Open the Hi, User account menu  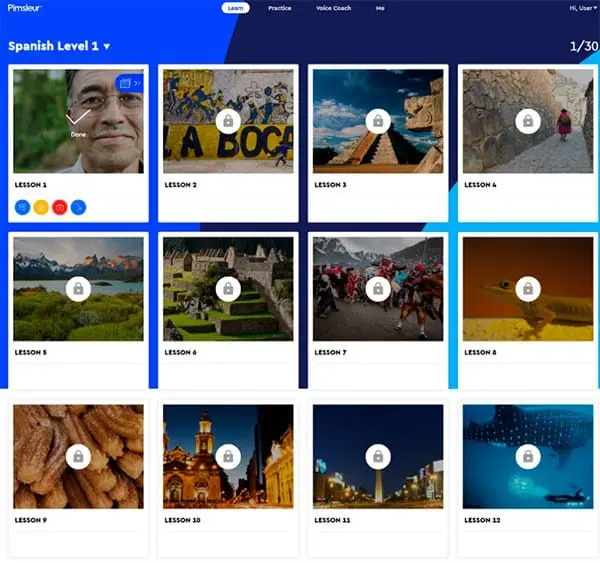click(583, 8)
